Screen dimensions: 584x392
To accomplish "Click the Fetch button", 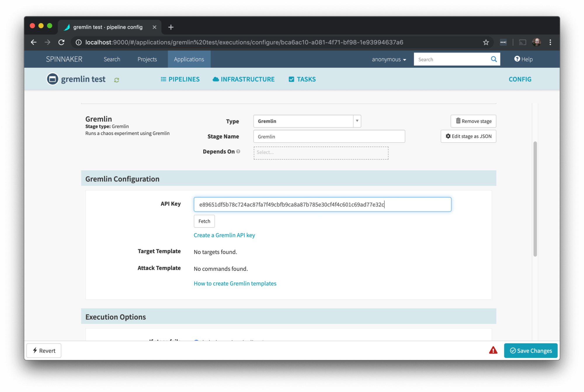I will coord(204,221).
